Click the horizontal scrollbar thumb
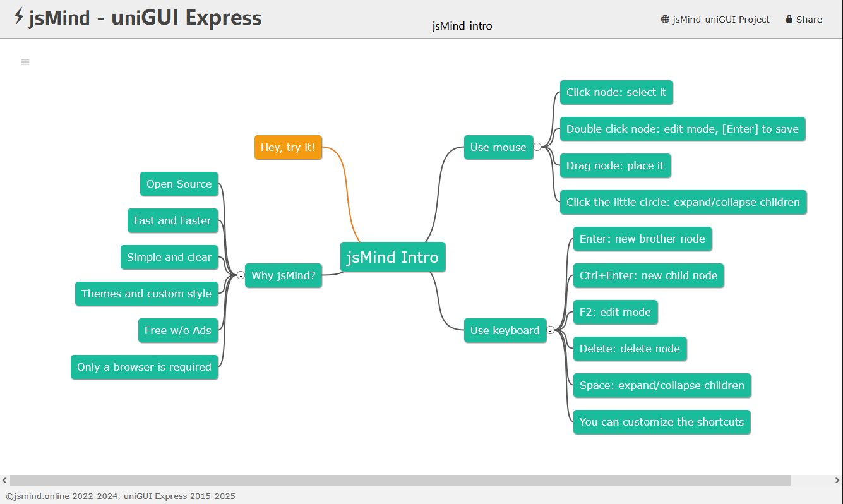Screen dimensions: 843x504 [400, 481]
